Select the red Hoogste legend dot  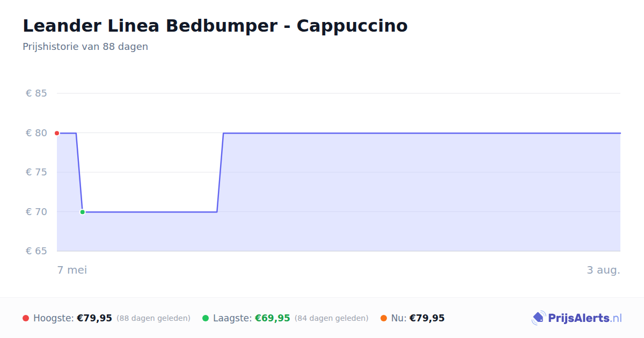click(26, 318)
